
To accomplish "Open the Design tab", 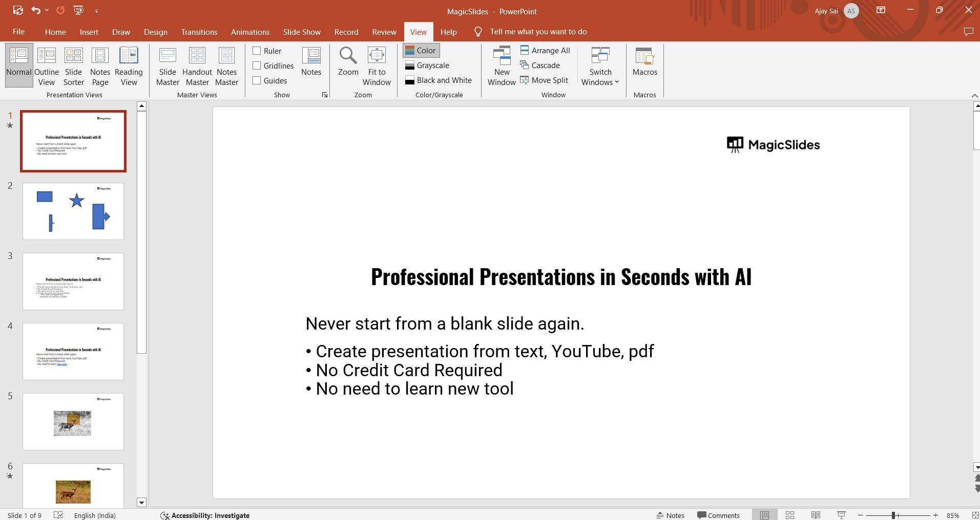I will click(x=156, y=32).
